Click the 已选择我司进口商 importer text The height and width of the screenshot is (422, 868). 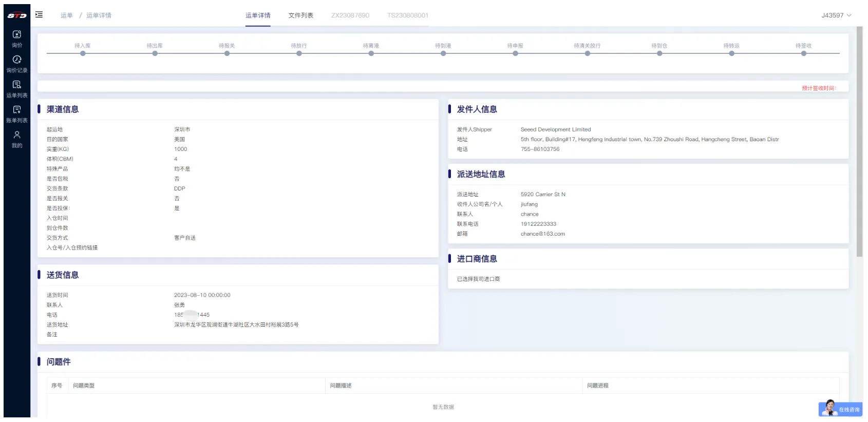coord(478,279)
